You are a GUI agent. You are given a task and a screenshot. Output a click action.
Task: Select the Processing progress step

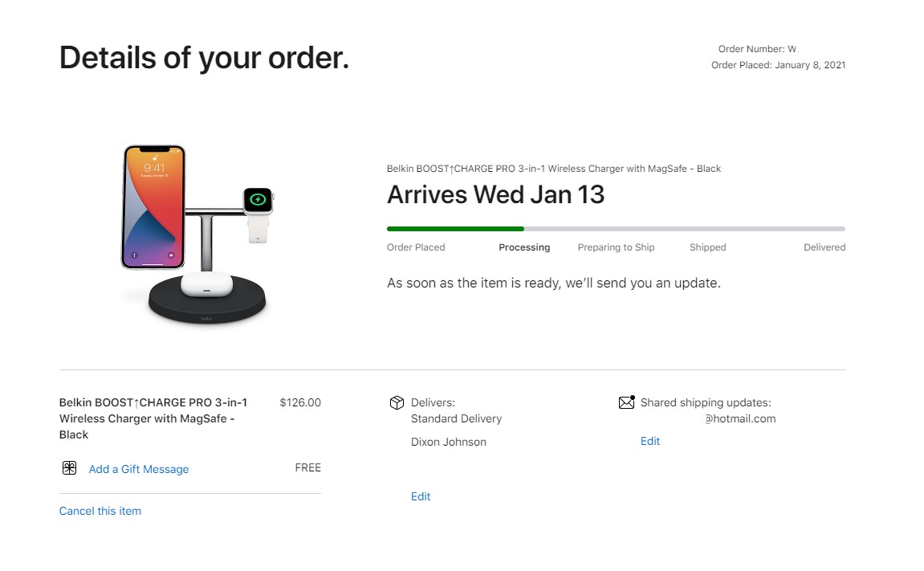(524, 247)
